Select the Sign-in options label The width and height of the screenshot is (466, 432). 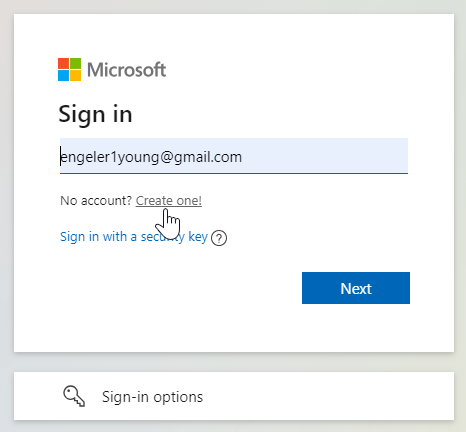[152, 397]
